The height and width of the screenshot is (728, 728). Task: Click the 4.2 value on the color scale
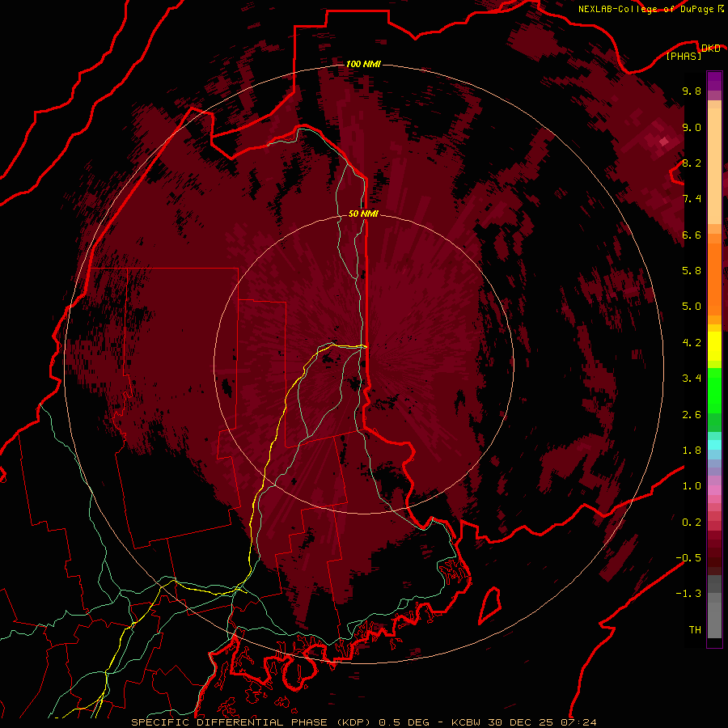click(x=692, y=343)
